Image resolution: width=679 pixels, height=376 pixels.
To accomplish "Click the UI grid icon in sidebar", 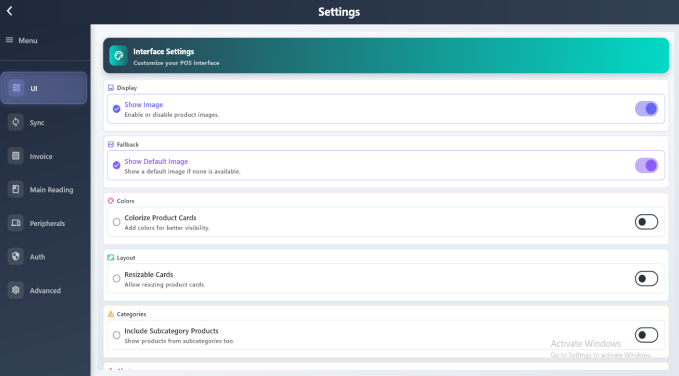I will click(16, 88).
